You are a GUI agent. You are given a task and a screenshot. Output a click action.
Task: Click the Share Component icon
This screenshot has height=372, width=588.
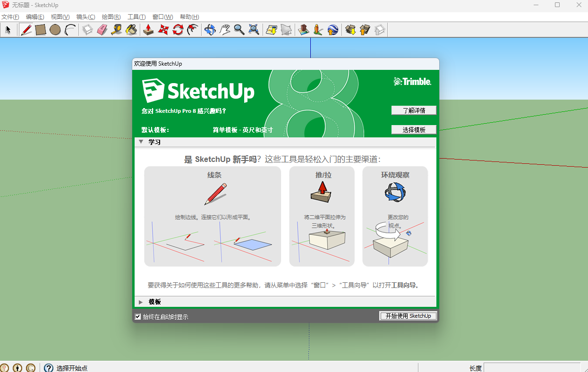[x=379, y=30]
